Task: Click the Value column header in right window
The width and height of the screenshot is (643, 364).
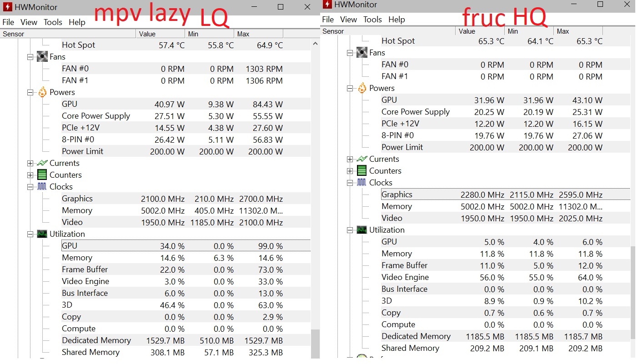Action: [480, 31]
